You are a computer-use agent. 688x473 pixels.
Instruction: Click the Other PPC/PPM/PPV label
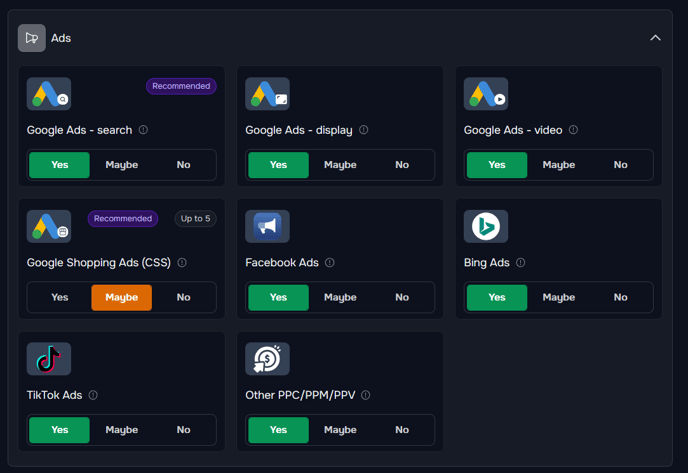pos(300,395)
